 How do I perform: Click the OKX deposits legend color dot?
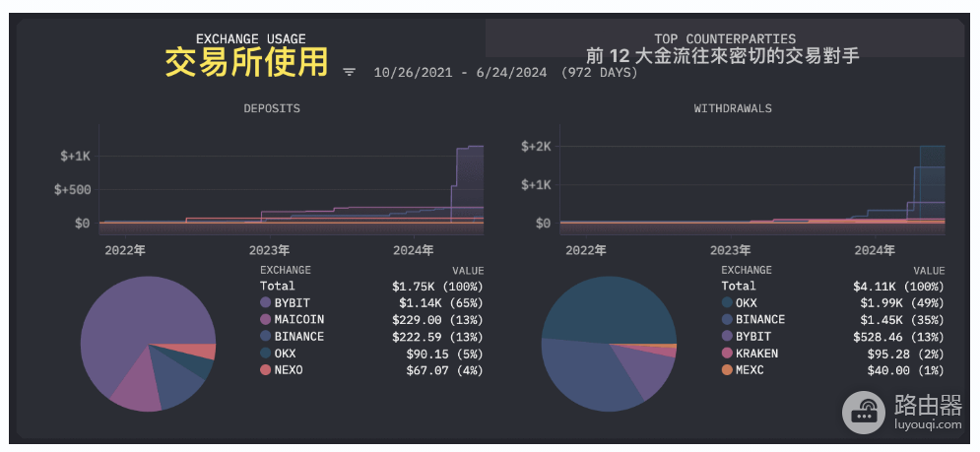coord(266,354)
